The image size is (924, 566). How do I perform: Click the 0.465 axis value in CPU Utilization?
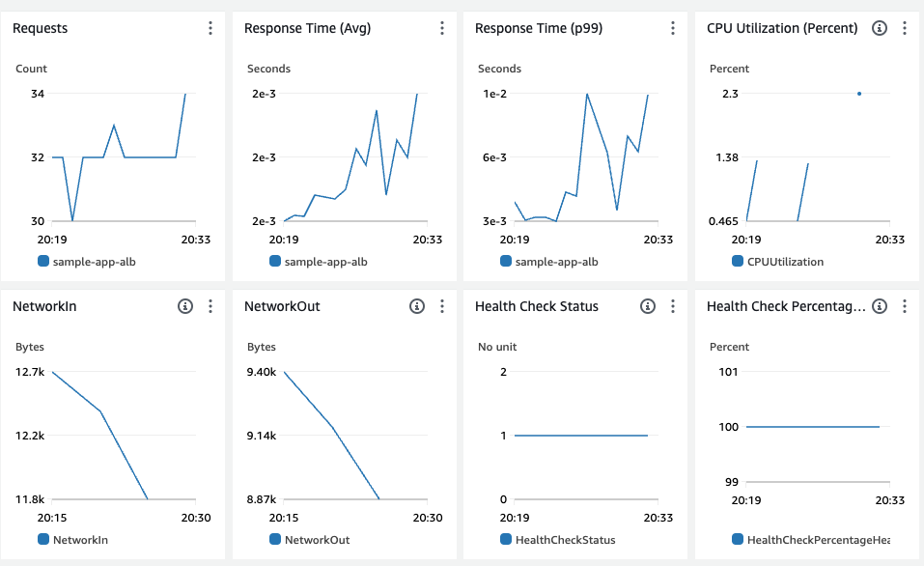[x=723, y=221]
